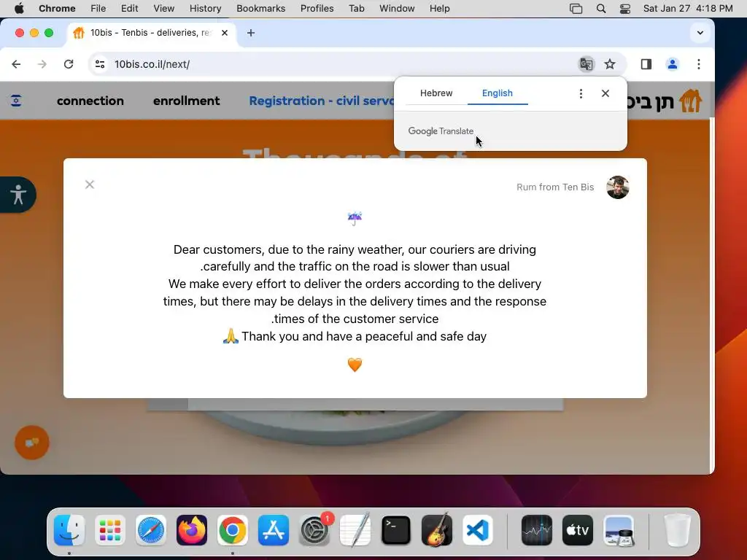Open Spotlight search in menu bar
This screenshot has width=747, height=560.
601,8
